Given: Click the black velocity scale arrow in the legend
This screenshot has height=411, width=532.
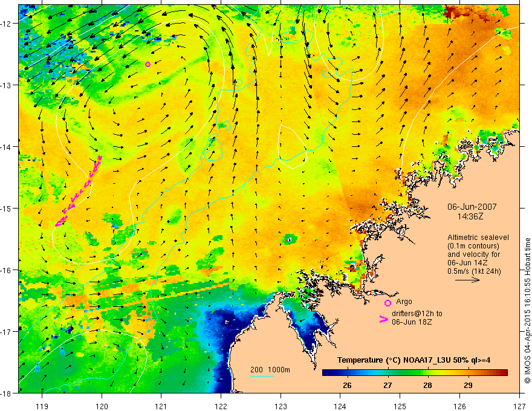Looking at the screenshot, I should [467, 280].
